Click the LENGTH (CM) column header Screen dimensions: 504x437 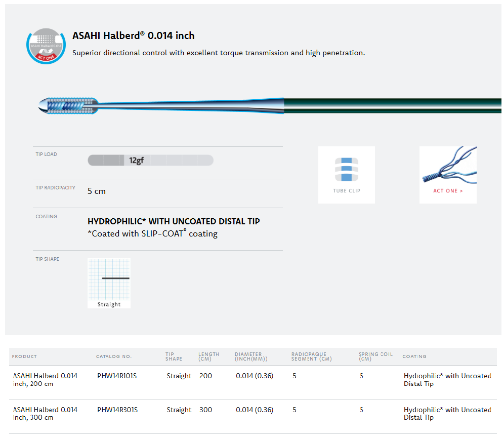(208, 356)
